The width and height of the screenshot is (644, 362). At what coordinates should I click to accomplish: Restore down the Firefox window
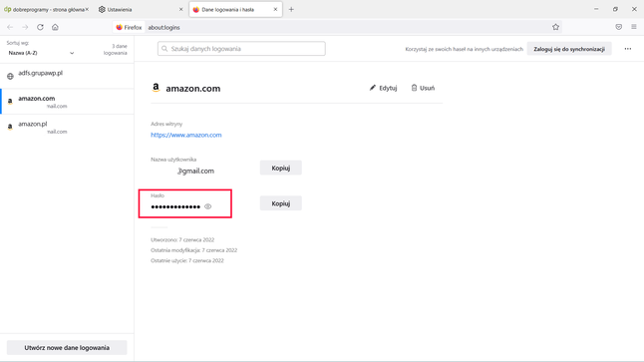(x=615, y=9)
